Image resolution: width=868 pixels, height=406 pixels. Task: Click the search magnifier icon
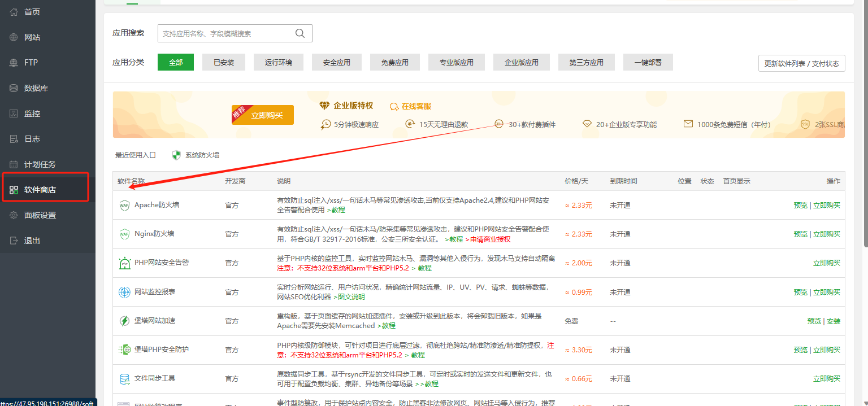[300, 33]
